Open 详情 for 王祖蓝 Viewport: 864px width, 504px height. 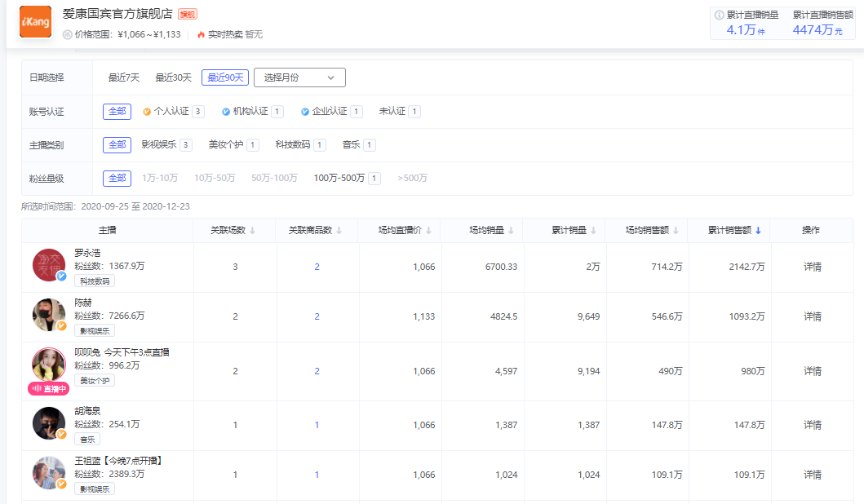(813, 475)
